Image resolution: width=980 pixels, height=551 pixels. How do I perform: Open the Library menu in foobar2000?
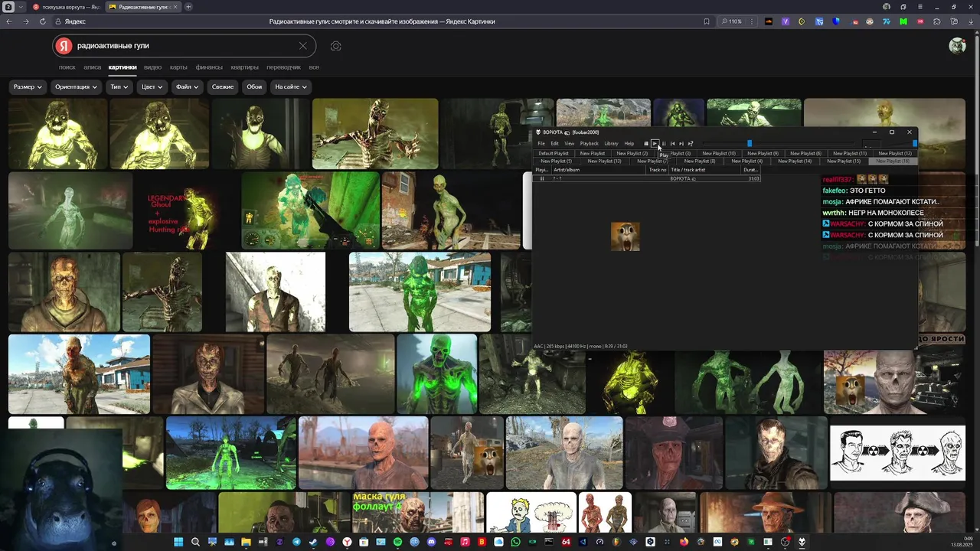611,143
